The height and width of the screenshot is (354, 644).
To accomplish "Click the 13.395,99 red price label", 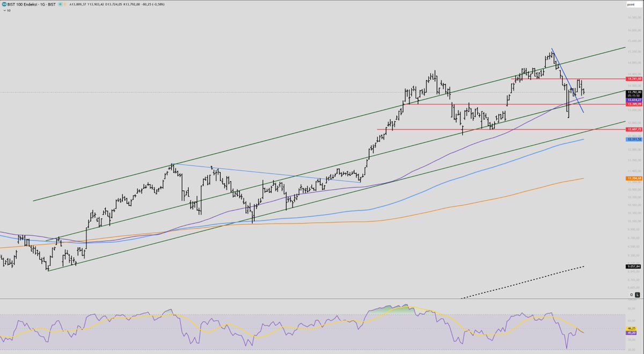I will coord(634,104).
